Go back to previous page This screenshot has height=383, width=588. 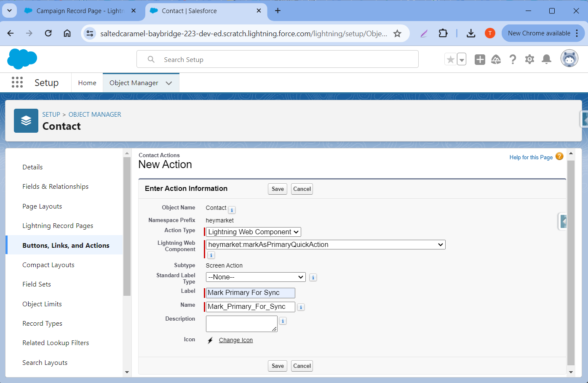(11, 33)
